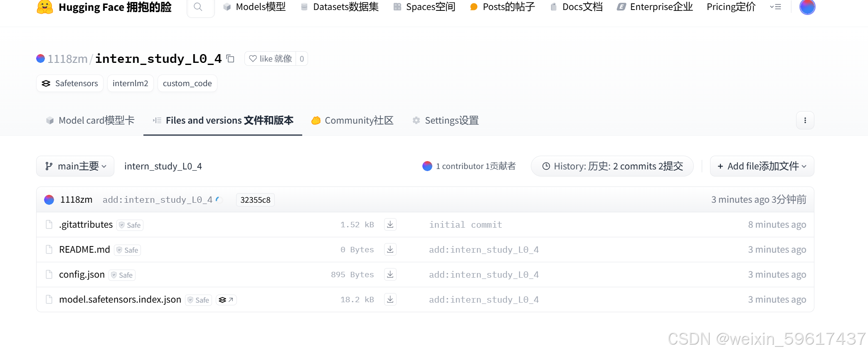Copy the model name to clipboard
Screen dimensions: 868x353
click(x=230, y=59)
